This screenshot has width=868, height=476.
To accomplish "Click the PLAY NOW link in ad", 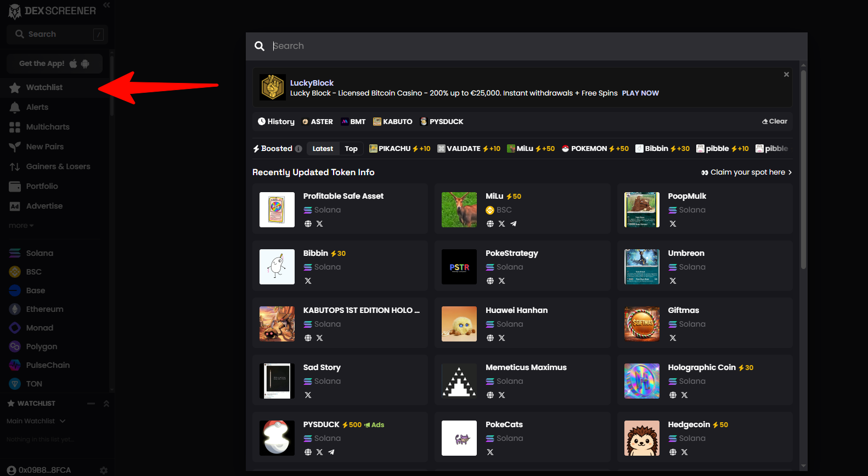I will 640,93.
